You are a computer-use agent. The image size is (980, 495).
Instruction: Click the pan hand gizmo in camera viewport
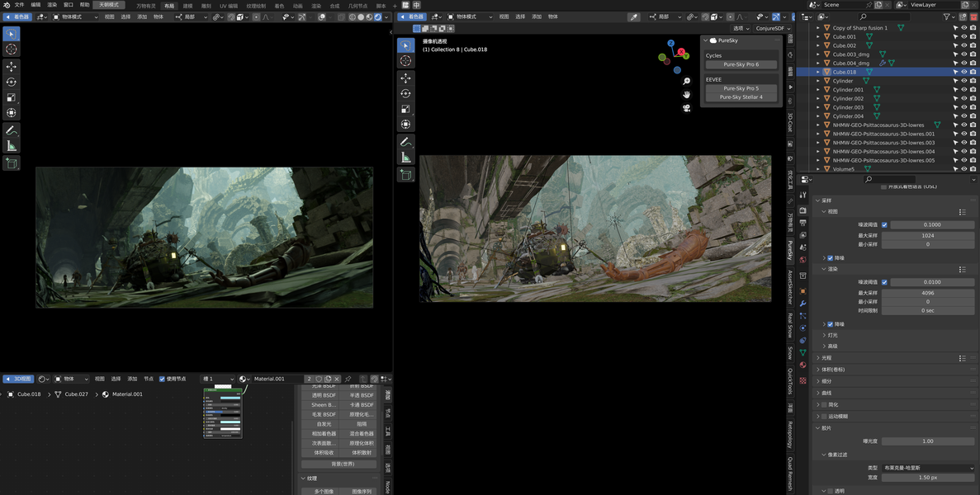pos(686,94)
